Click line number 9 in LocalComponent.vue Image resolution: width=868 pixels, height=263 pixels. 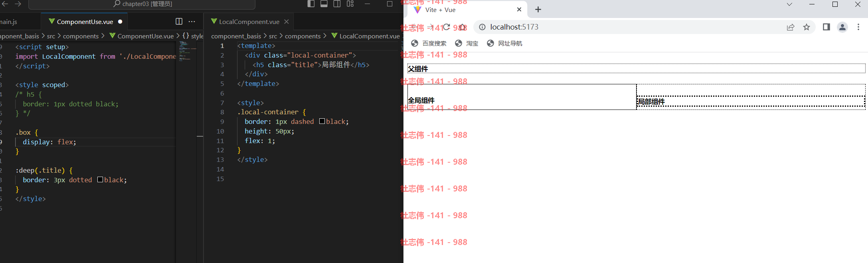click(222, 122)
